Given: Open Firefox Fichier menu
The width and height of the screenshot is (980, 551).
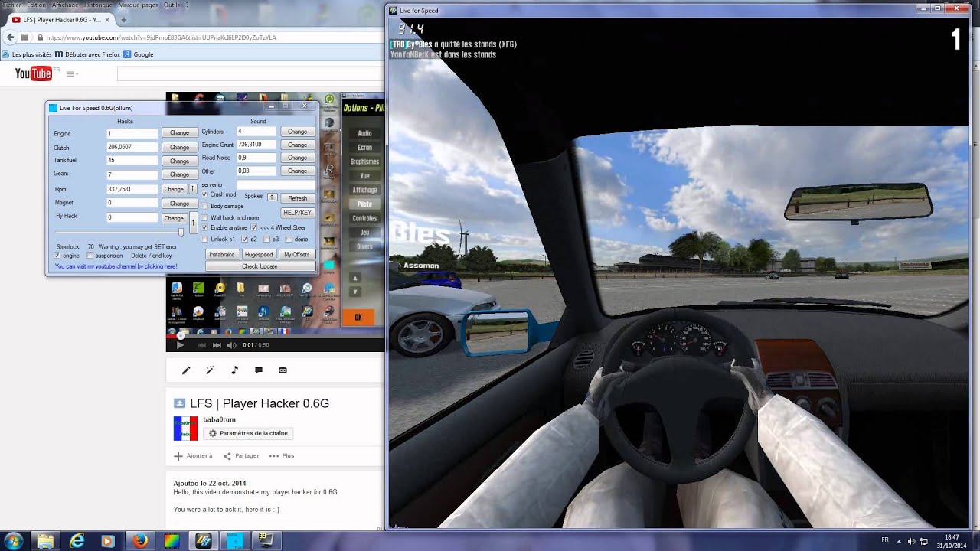Looking at the screenshot, I should coord(11,5).
